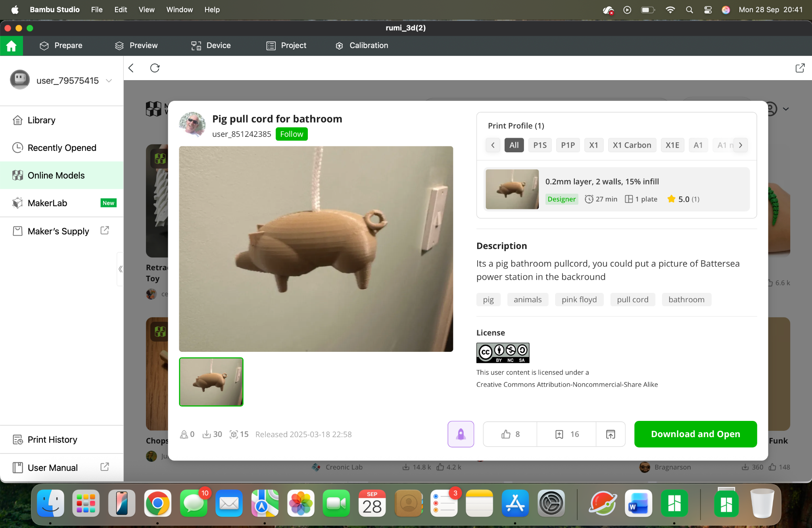Go to the Project tab
This screenshot has width=812, height=528.
pyautogui.click(x=286, y=46)
